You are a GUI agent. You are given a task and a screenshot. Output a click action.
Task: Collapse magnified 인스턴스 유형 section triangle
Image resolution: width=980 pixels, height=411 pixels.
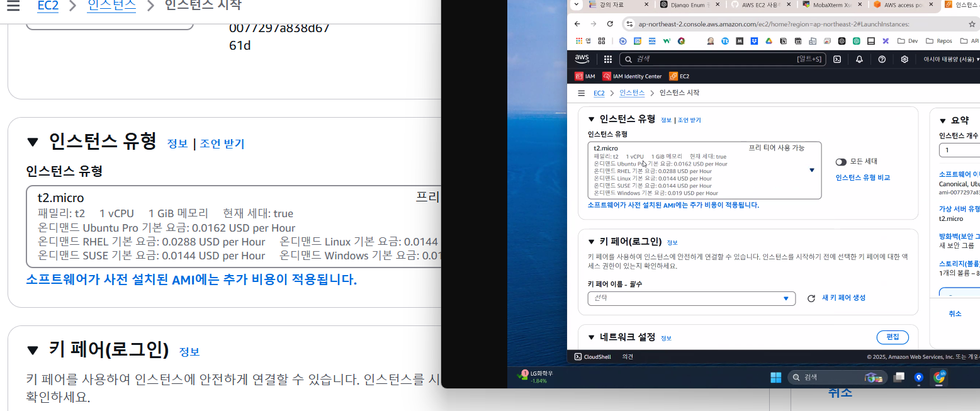click(33, 142)
